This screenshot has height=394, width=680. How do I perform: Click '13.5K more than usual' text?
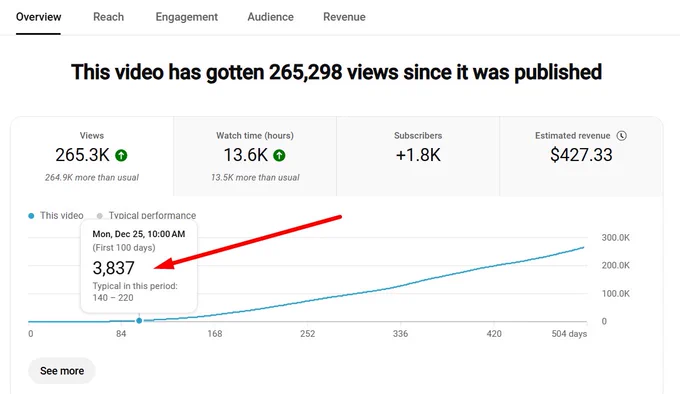pos(255,177)
